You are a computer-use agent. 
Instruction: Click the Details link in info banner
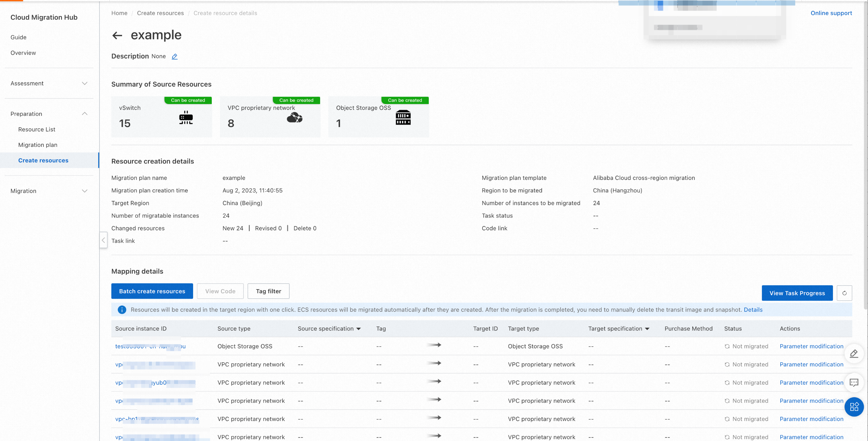(753, 309)
